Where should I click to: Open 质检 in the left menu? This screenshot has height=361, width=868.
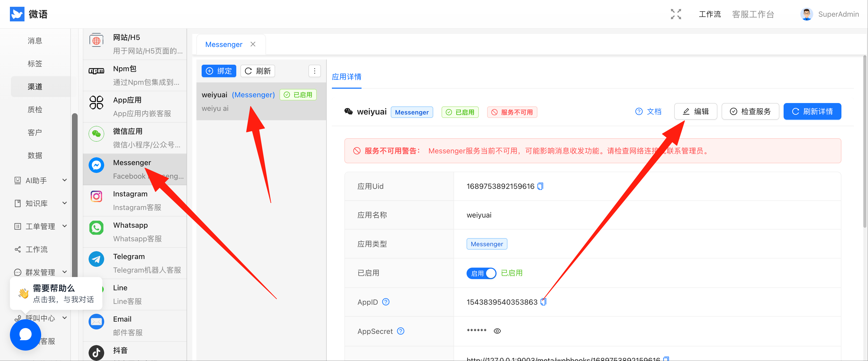[x=35, y=109]
